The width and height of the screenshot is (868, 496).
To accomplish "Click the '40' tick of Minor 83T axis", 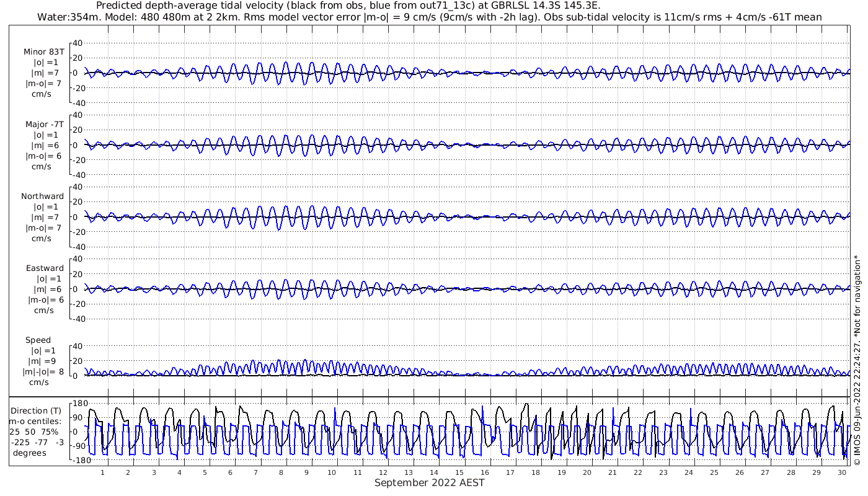I will (79, 43).
